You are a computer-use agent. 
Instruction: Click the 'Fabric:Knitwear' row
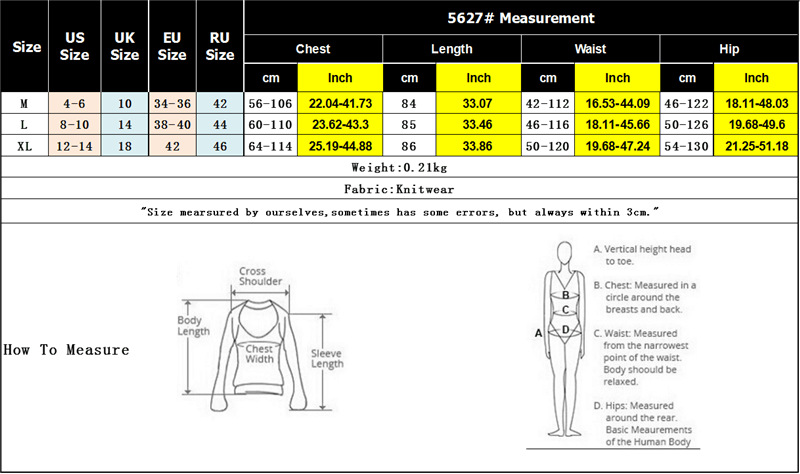[399, 189]
